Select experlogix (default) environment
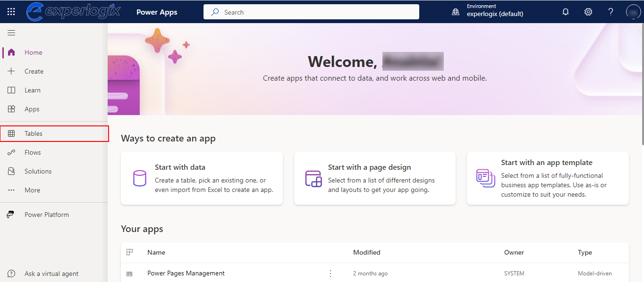 495,14
